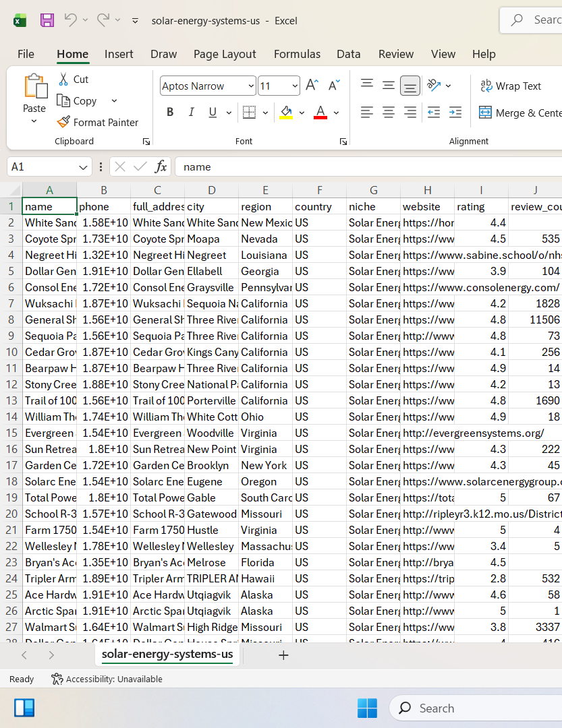Apply yellow Fill Color
This screenshot has height=728, width=562.
coord(286,113)
